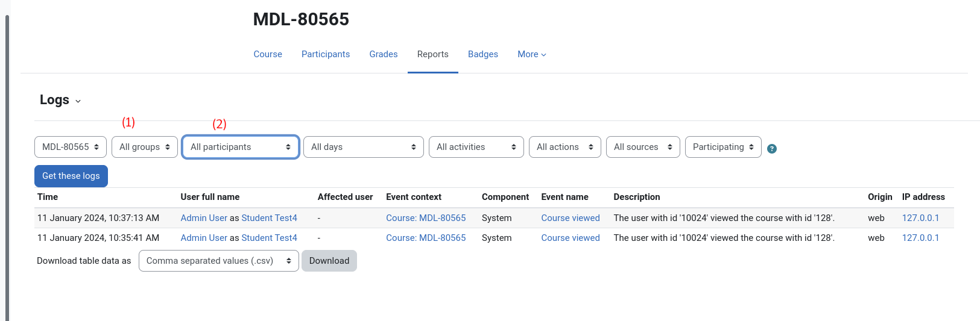This screenshot has width=980, height=321.
Task: Expand the More menu
Action: point(532,54)
